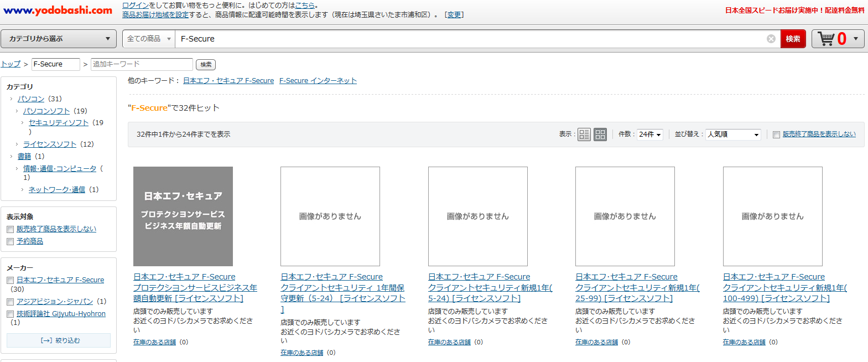The width and height of the screenshot is (868, 362).
Task: Check the 技術評論社 Gijyutu-Hyohron maker checkbox
Action: (10, 314)
